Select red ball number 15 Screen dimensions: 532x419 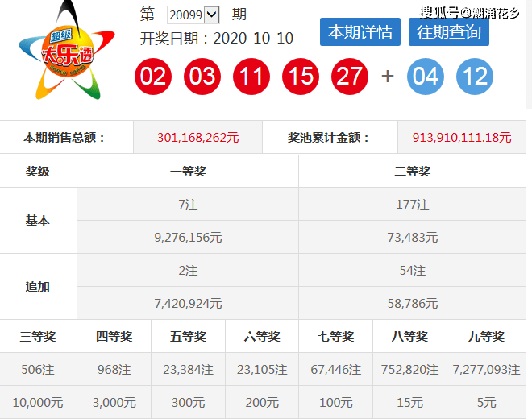pos(301,77)
